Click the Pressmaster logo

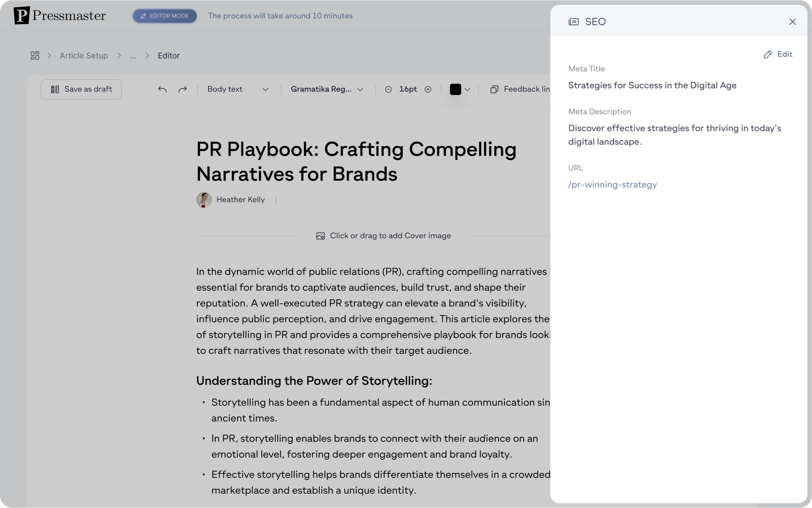click(60, 16)
